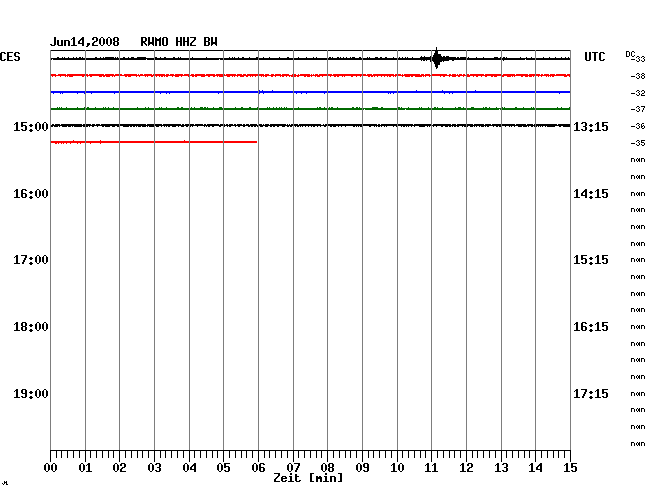Click the 14:15 UTC time label
Screen dimensions: 650x494
591,194
